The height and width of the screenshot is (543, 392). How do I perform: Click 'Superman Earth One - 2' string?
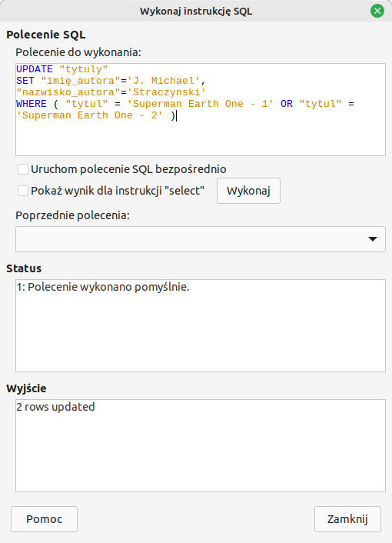[x=90, y=115]
